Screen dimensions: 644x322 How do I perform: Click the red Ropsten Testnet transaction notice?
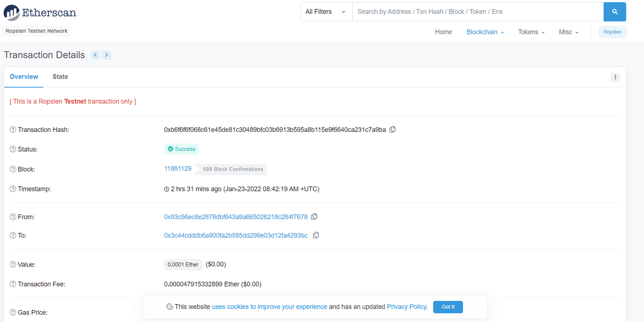pyautogui.click(x=73, y=102)
